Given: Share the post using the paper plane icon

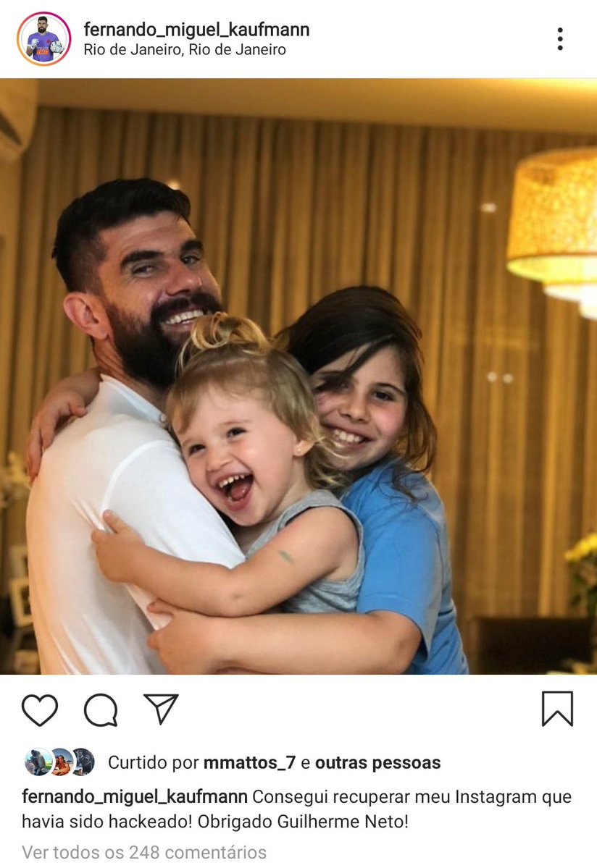Looking at the screenshot, I should coord(161,709).
